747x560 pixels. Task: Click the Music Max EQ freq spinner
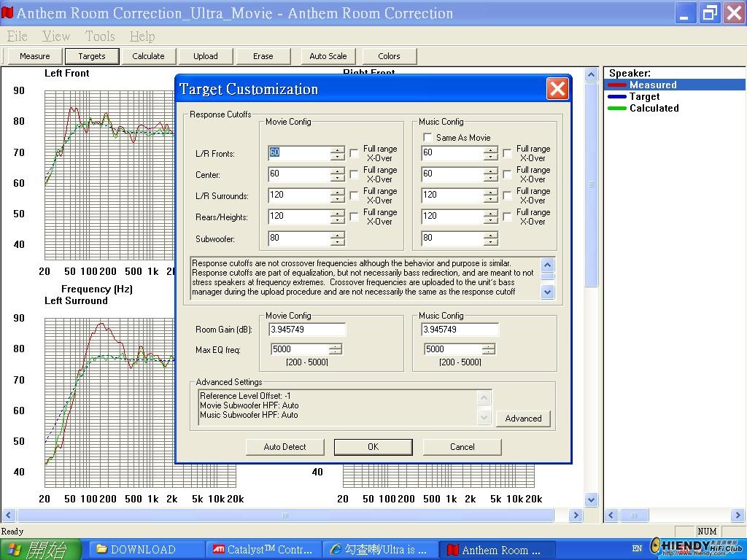pos(488,349)
